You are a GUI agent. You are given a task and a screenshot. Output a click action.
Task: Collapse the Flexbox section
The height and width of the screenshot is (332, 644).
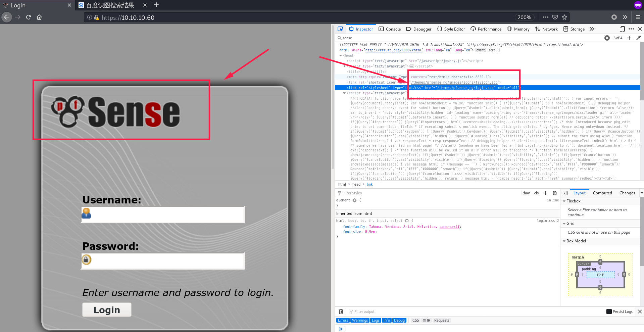564,201
